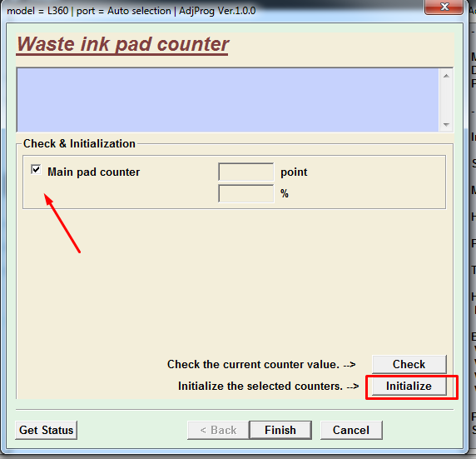Click the point value field
This screenshot has width=476, height=459.
(x=245, y=172)
